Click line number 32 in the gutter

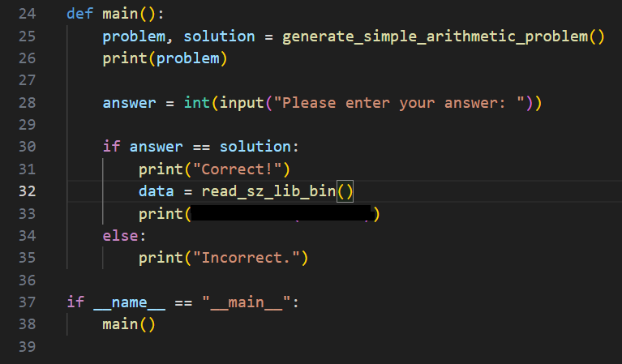(x=28, y=191)
